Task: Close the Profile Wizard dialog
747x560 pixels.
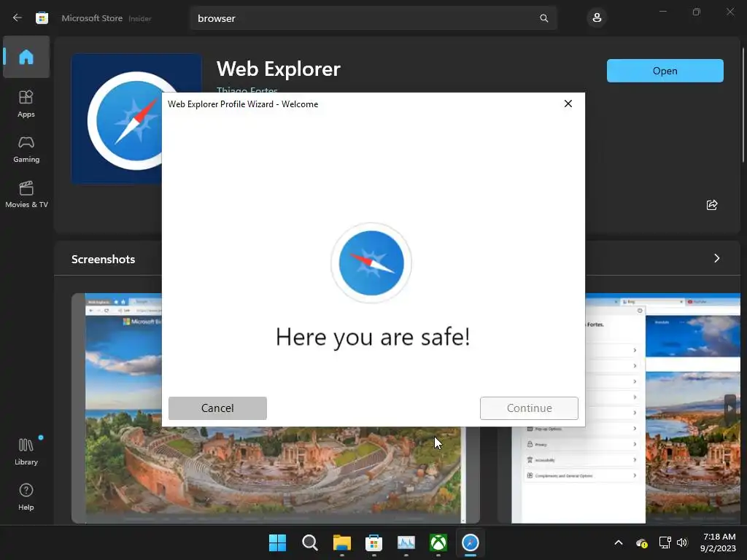Action: 568,104
